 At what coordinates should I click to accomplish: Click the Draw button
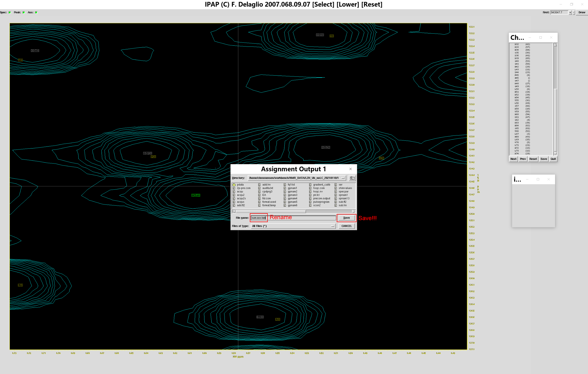click(582, 12)
